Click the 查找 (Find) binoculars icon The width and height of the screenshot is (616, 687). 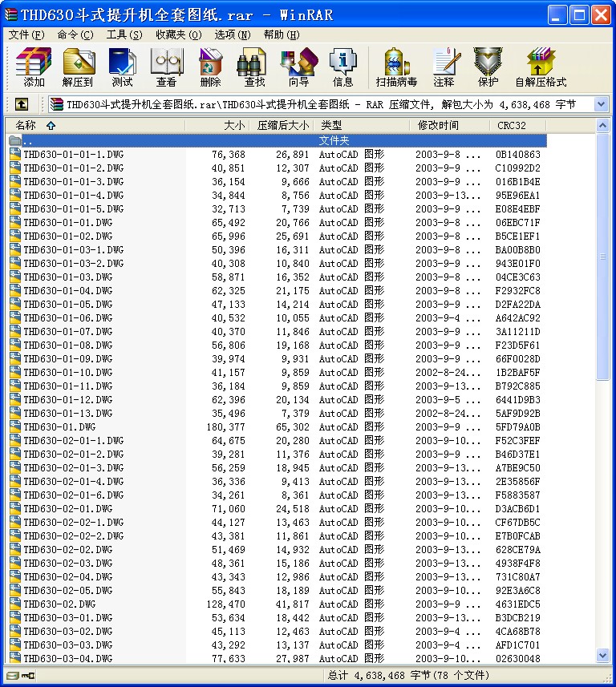pyautogui.click(x=252, y=62)
